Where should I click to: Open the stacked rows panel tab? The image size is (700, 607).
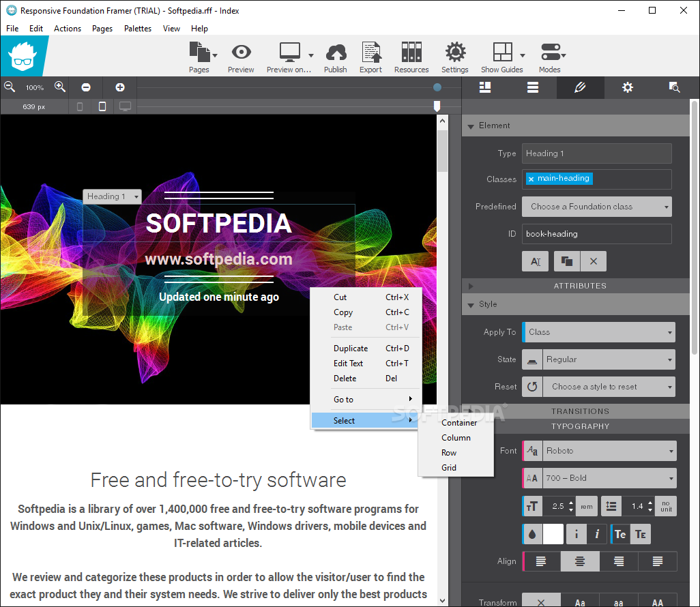coord(533,87)
